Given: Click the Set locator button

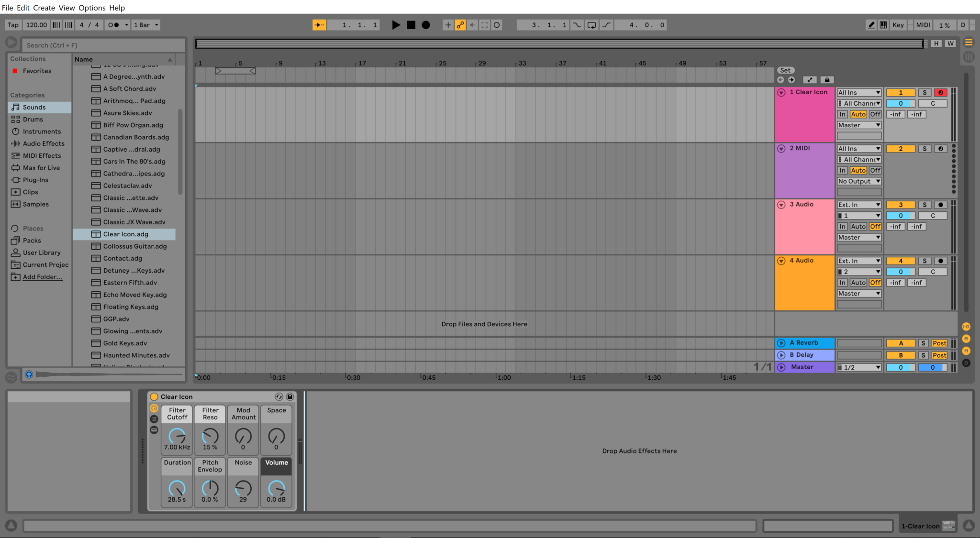Looking at the screenshot, I should click(x=785, y=70).
